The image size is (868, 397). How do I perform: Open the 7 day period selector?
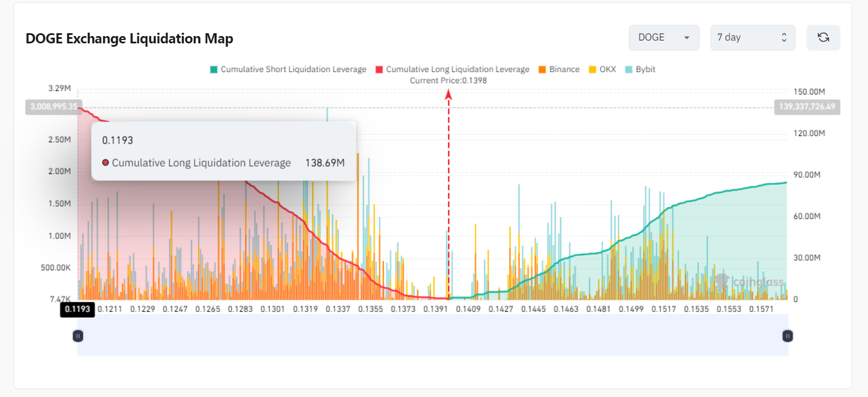click(x=745, y=38)
